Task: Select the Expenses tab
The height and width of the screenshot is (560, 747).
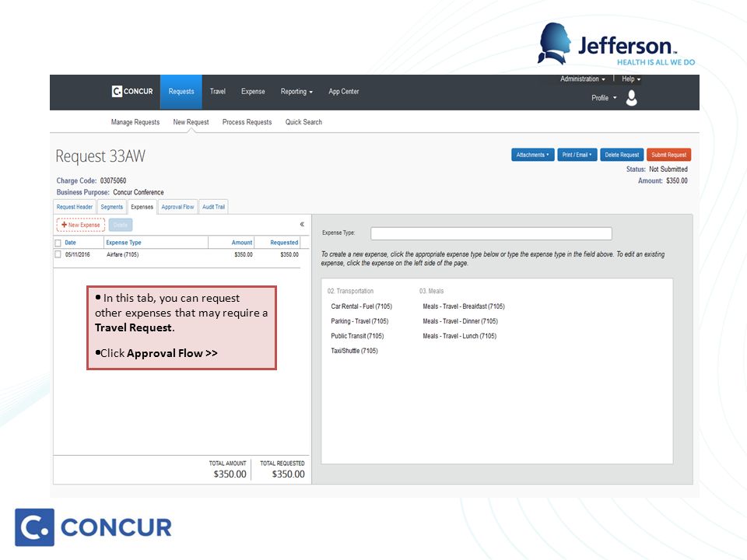Action: pos(142,207)
